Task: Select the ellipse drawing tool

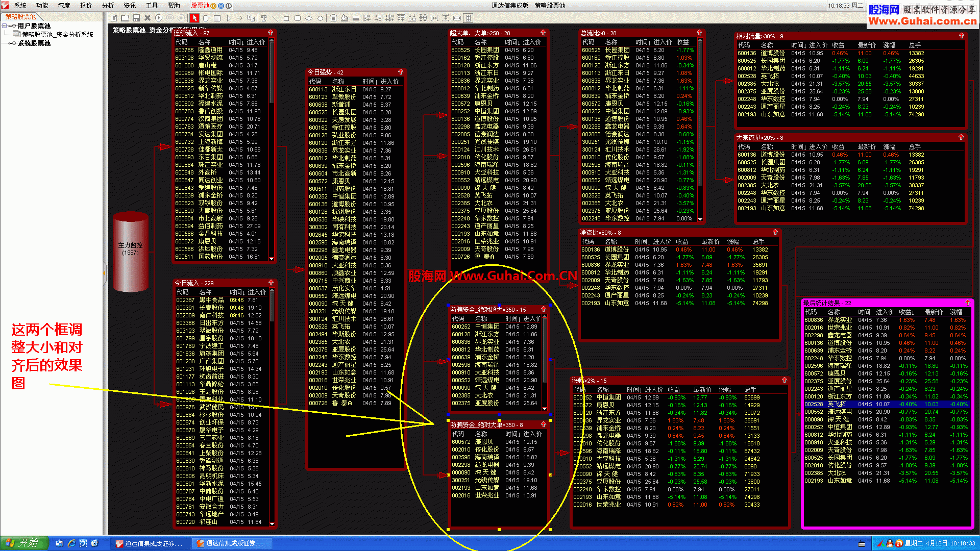Action: 309,18
